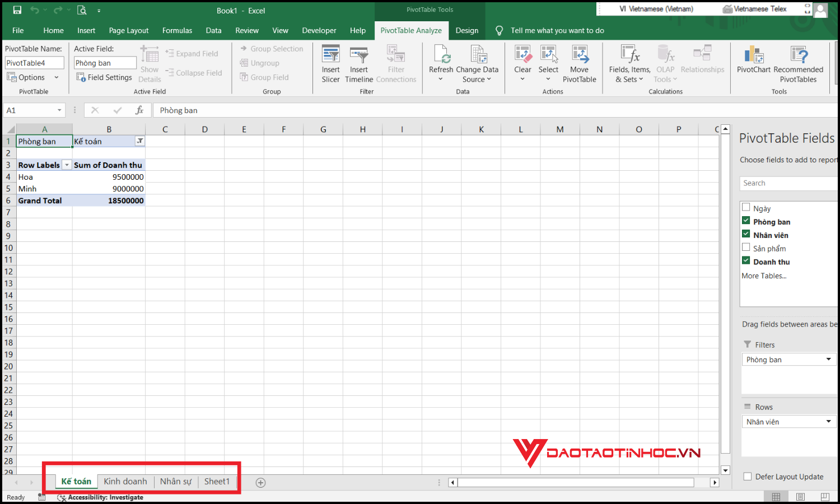This screenshot has height=504, width=840.
Task: Check the Ngày field checkbox
Action: tap(746, 207)
